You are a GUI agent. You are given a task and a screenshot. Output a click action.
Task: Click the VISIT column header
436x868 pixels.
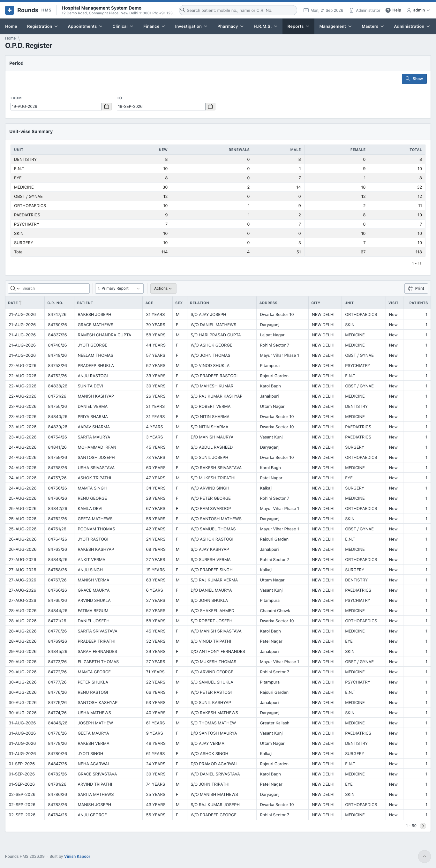pyautogui.click(x=393, y=303)
